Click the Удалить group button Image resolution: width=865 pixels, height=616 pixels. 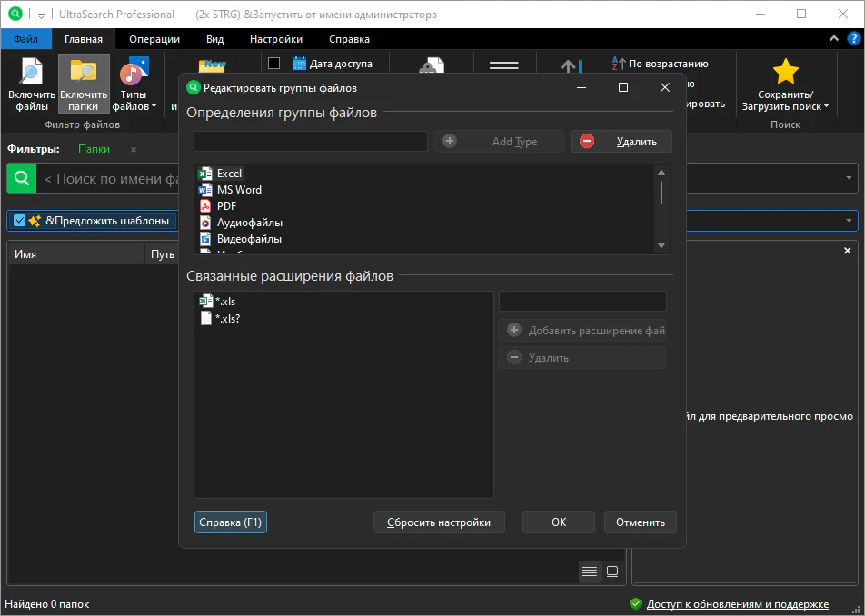(x=621, y=142)
